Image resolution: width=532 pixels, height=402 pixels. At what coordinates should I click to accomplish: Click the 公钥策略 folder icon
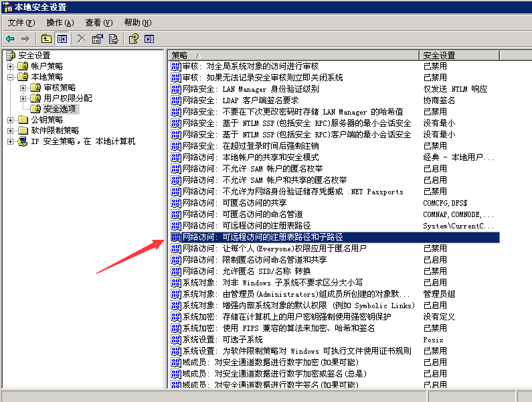point(23,120)
